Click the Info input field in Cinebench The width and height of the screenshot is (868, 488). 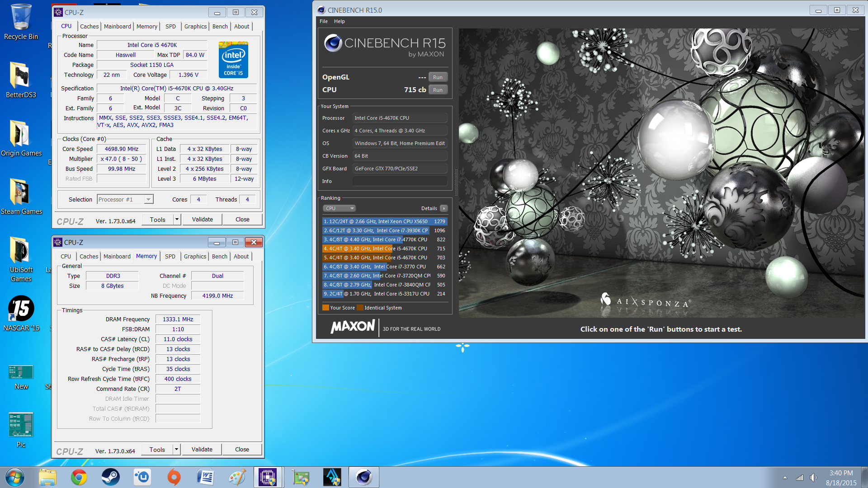tap(400, 181)
